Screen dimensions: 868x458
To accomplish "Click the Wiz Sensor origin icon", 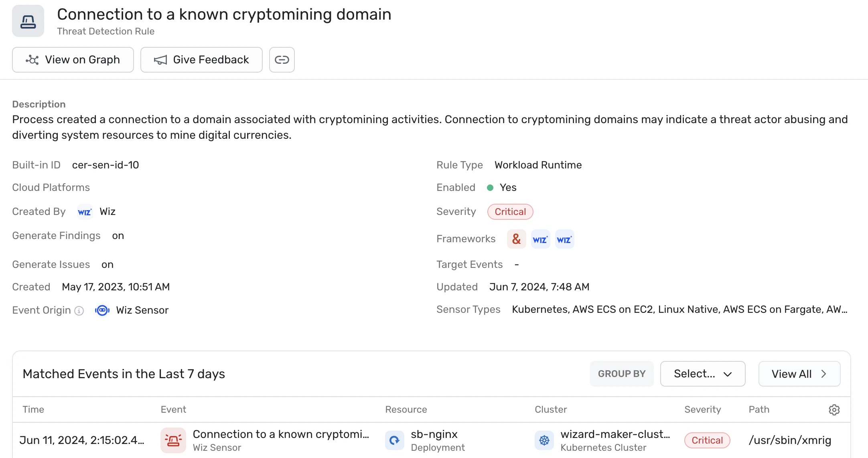I will click(x=102, y=310).
